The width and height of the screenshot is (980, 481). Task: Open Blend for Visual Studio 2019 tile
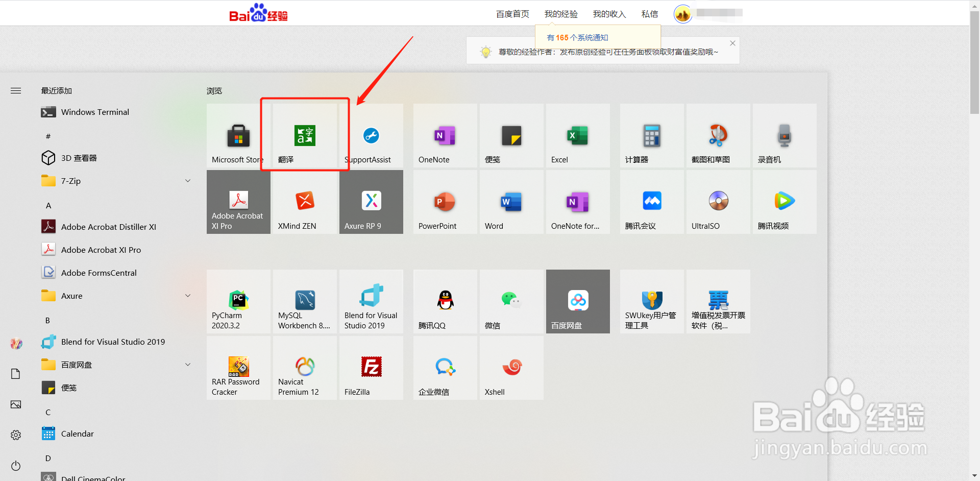(x=371, y=302)
